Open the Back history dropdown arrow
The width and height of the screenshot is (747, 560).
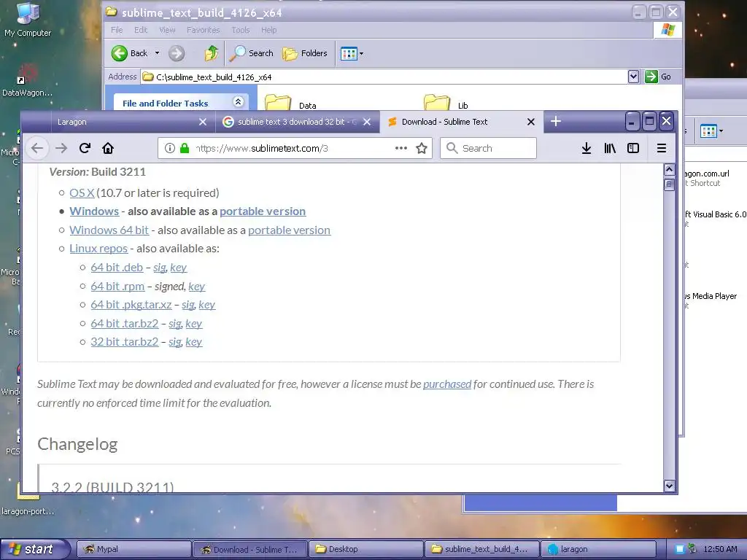point(158,53)
